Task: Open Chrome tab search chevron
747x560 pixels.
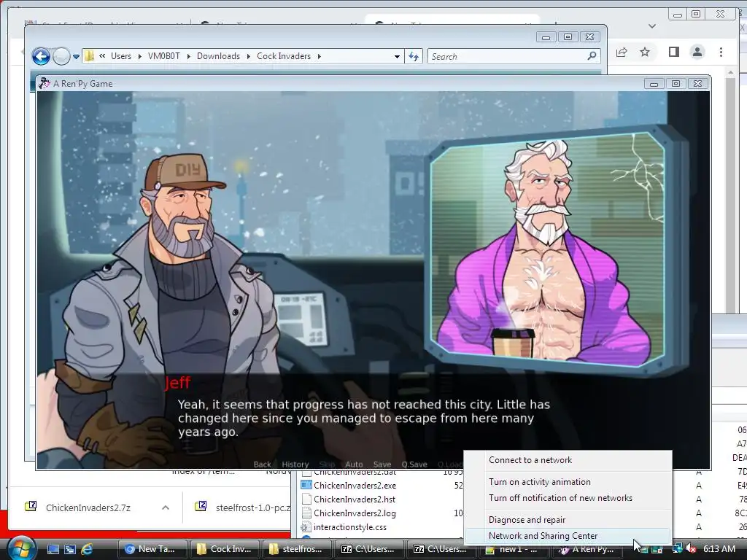Action: (652, 26)
